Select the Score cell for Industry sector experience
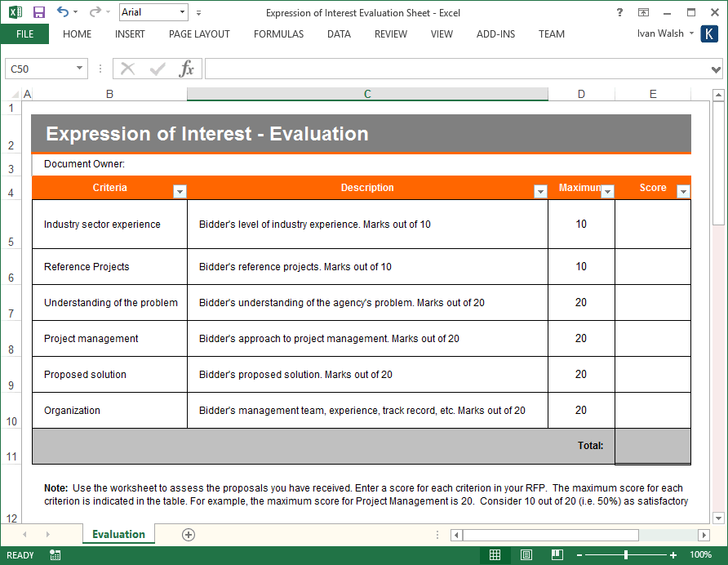The height and width of the screenshot is (565, 728). tap(653, 224)
